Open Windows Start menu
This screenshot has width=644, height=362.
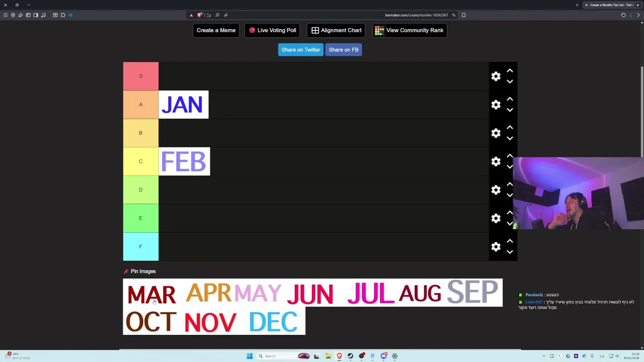(x=250, y=356)
